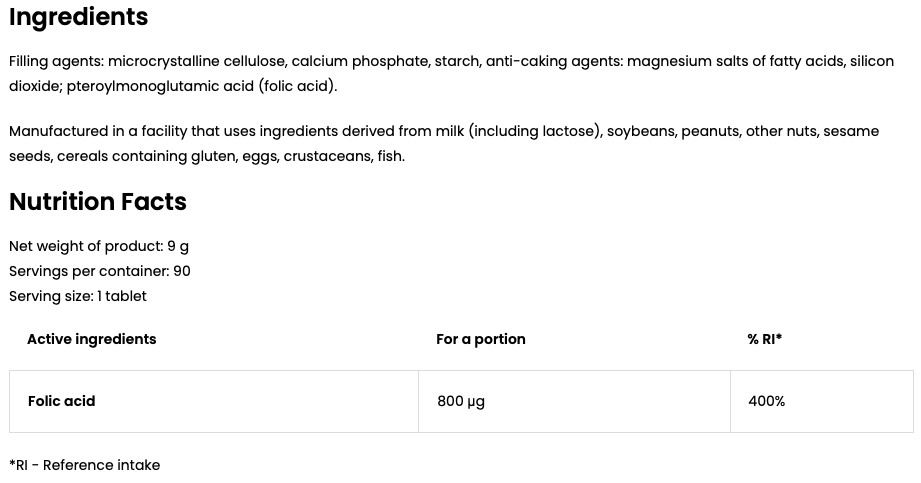This screenshot has height=483, width=921.
Task: Click the 'Servings per container: 90' text
Action: (x=99, y=271)
